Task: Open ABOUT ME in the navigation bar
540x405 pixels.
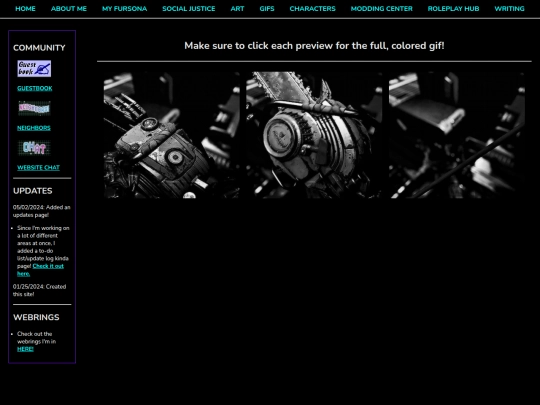Action: pos(69,9)
